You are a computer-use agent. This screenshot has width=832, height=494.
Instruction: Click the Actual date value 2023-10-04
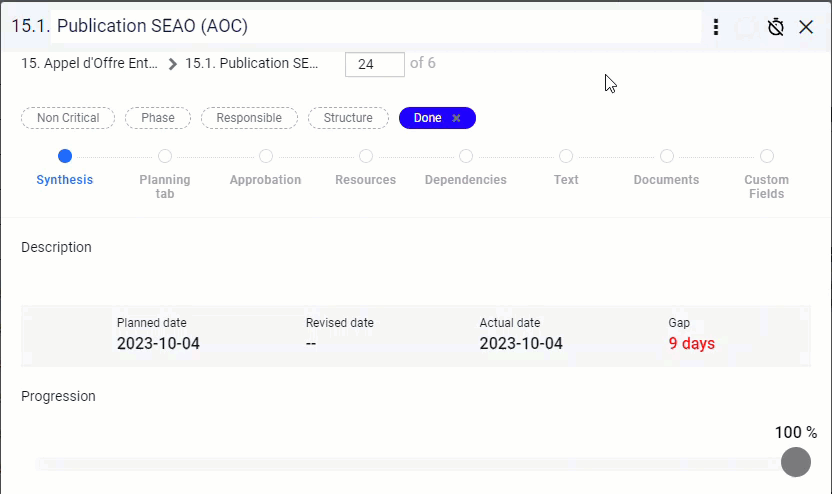(521, 343)
